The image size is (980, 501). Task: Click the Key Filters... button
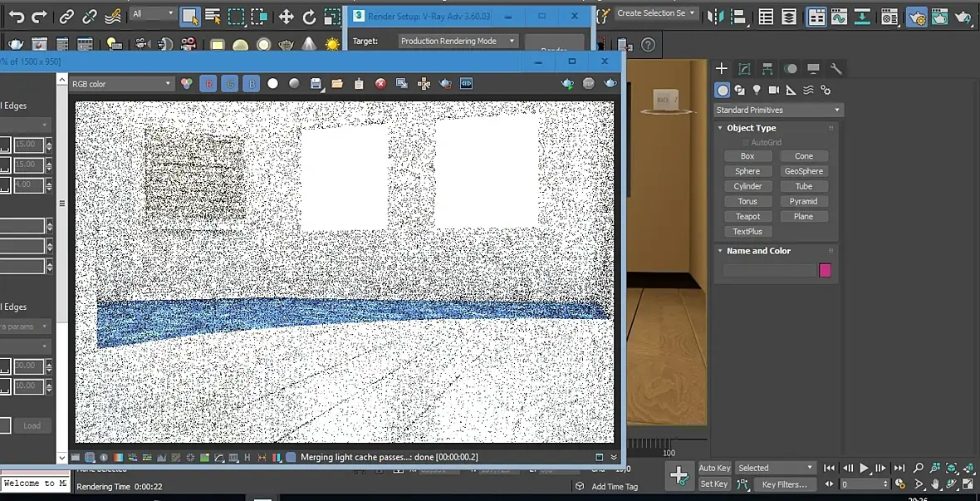coord(785,484)
